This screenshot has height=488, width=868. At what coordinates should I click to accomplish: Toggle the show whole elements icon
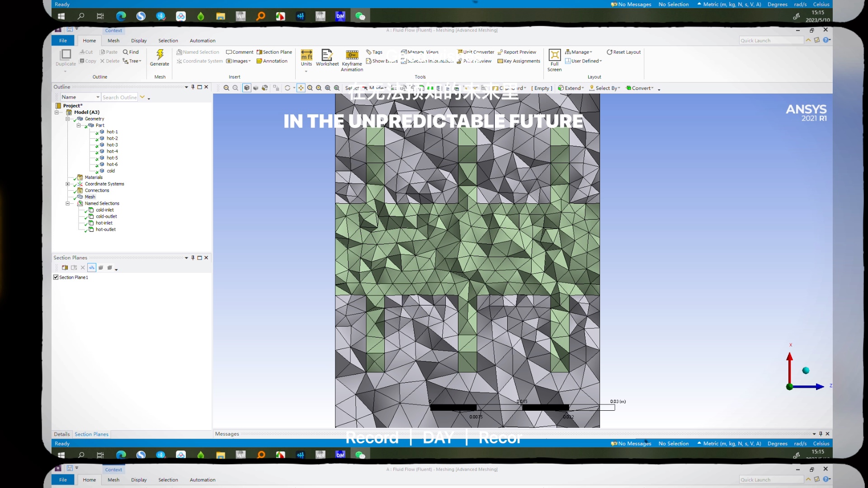click(92, 268)
